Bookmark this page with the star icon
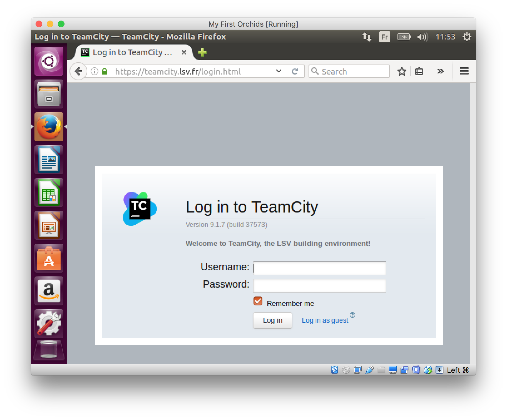This screenshot has height=420, width=507. 402,71
